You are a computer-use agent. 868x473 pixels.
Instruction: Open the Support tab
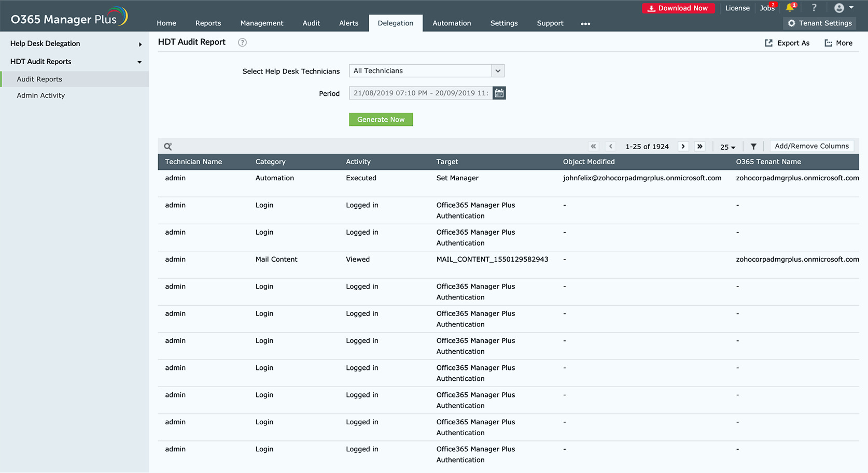[x=550, y=23]
